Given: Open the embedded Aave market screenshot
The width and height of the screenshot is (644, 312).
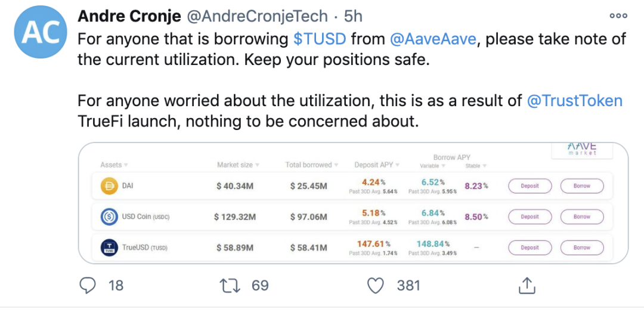Looking at the screenshot, I should tap(353, 203).
